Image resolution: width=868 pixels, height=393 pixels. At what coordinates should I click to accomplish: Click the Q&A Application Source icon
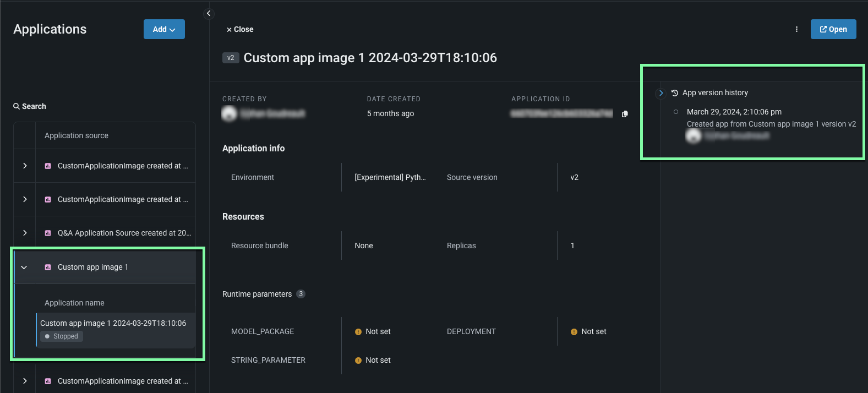point(48,233)
